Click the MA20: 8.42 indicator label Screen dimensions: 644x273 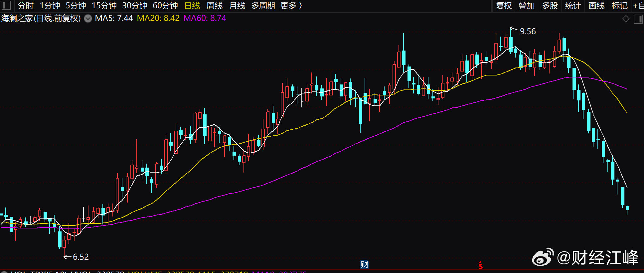click(x=158, y=18)
